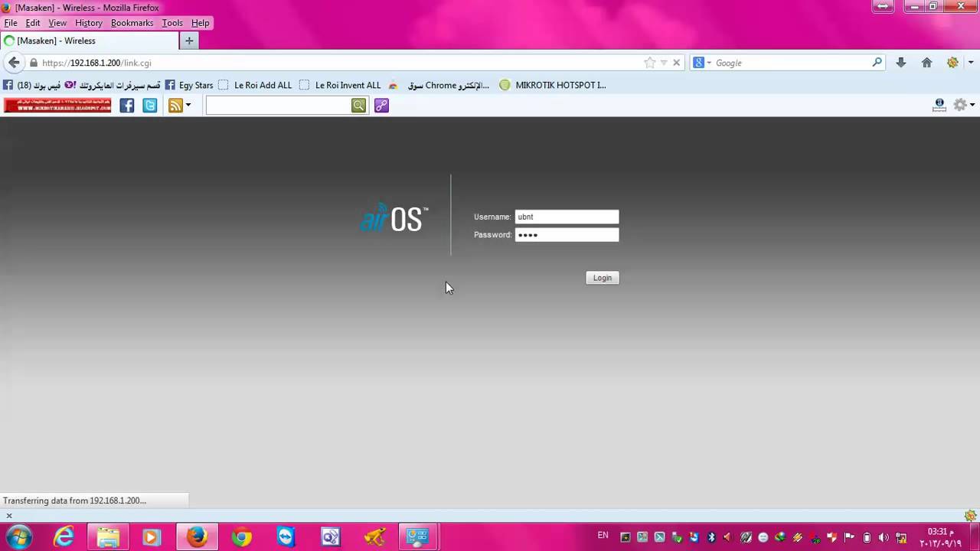Open the yellow frog taskbar application
Screen dimensions: 980x551
coord(374,537)
